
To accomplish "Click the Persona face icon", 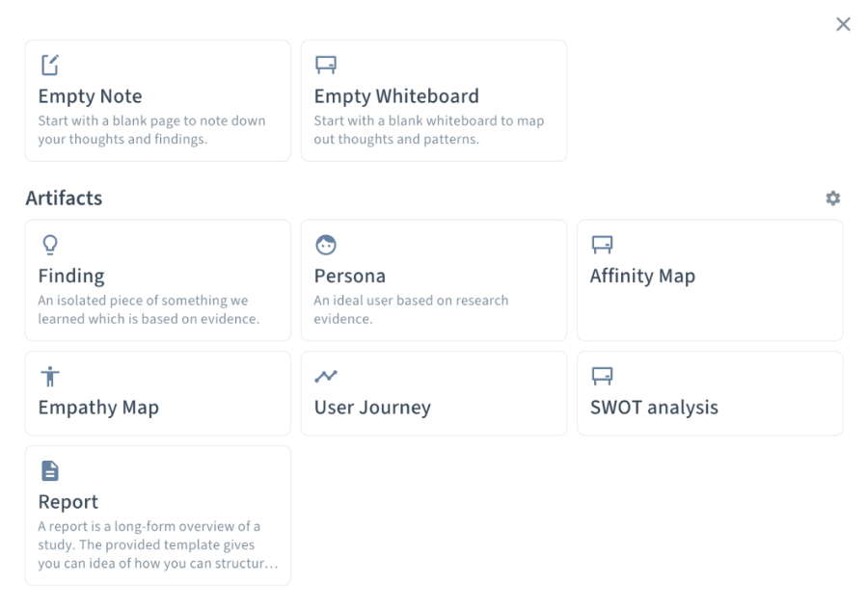I will (x=326, y=245).
